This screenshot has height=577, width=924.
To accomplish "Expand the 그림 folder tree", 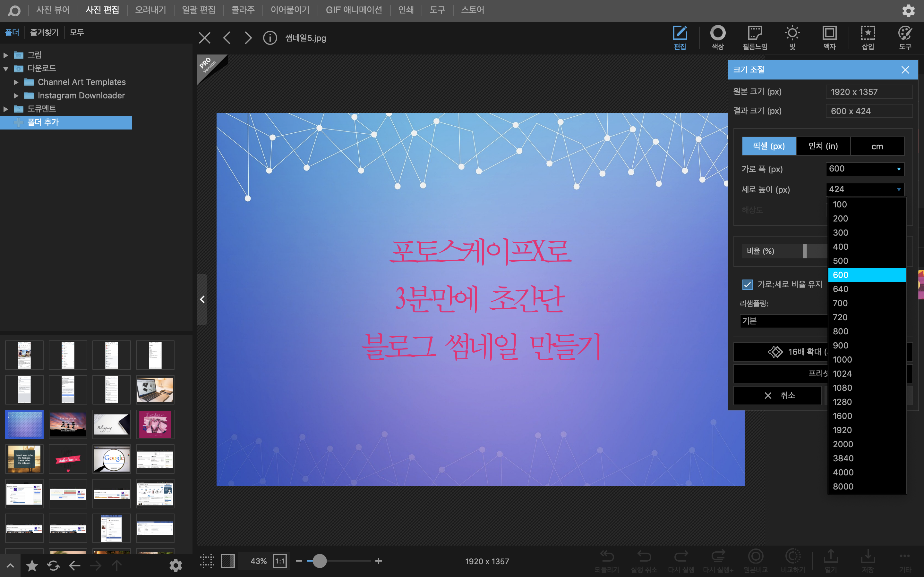I will [x=6, y=55].
